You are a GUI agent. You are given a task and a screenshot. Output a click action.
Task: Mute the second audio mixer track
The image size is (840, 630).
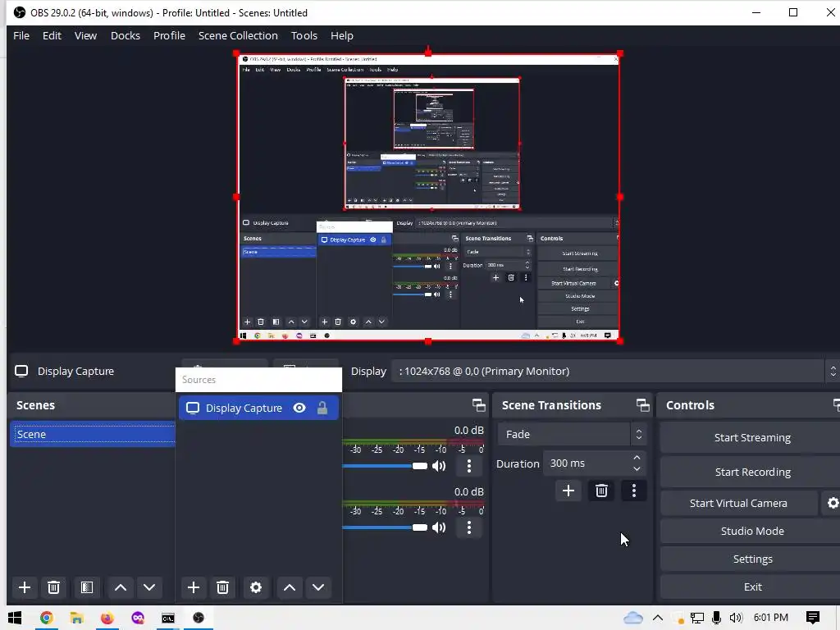(x=440, y=527)
